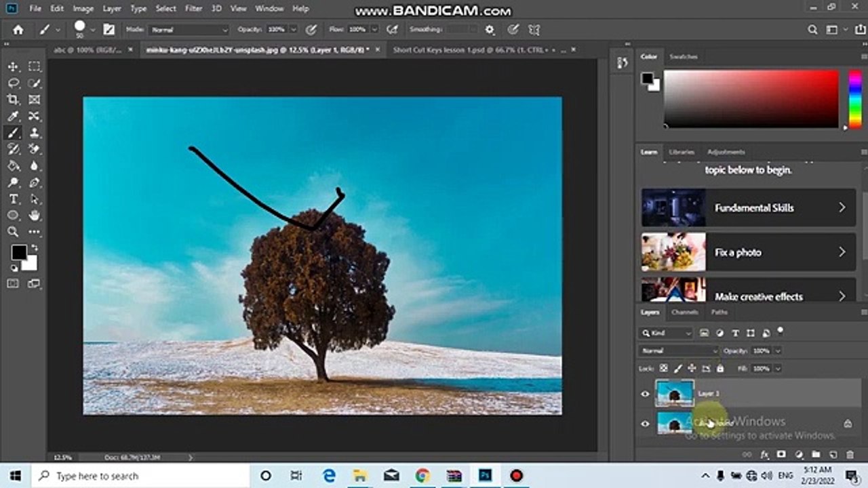Open the Edit Toolbar three-dots menu
Viewport: 868px width, 488px height.
34,232
